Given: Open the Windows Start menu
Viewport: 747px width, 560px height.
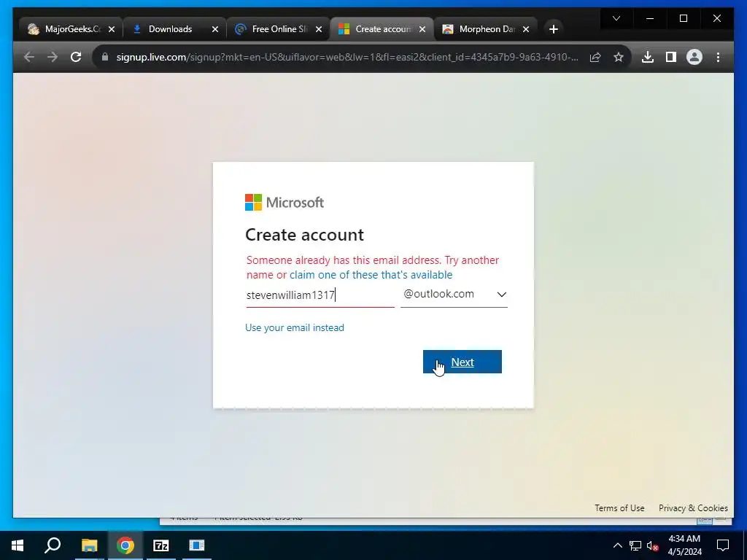Looking at the screenshot, I should point(18,545).
